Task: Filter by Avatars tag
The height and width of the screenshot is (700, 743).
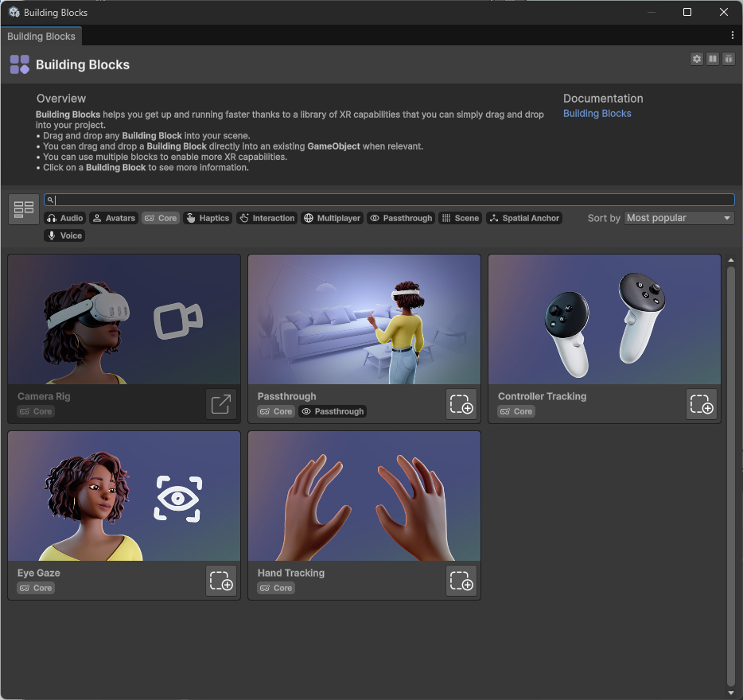Action: coord(114,218)
